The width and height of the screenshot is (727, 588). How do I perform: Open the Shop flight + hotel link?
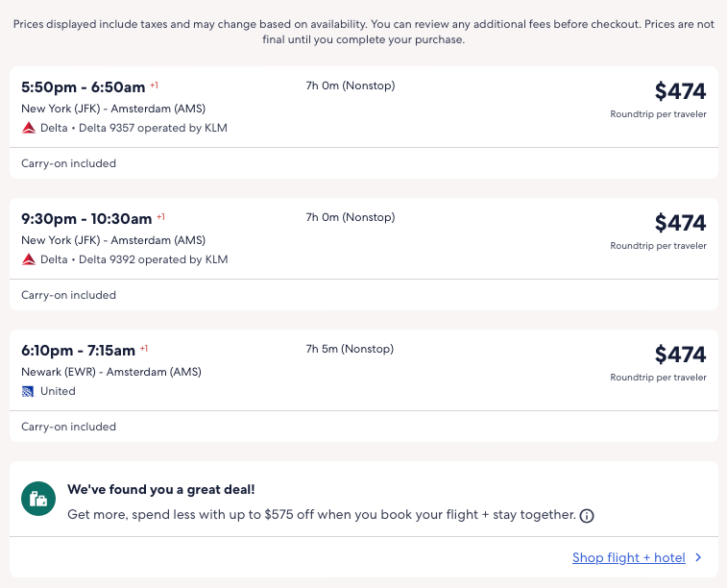click(628, 557)
